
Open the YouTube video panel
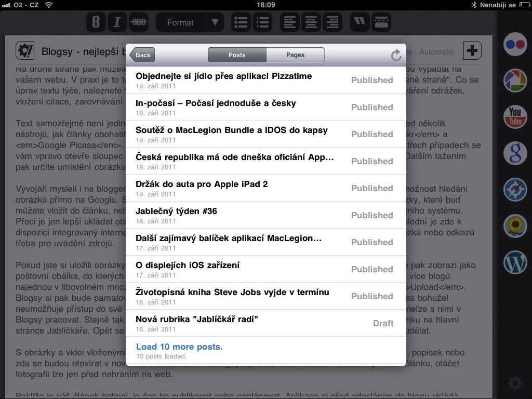pos(515,116)
